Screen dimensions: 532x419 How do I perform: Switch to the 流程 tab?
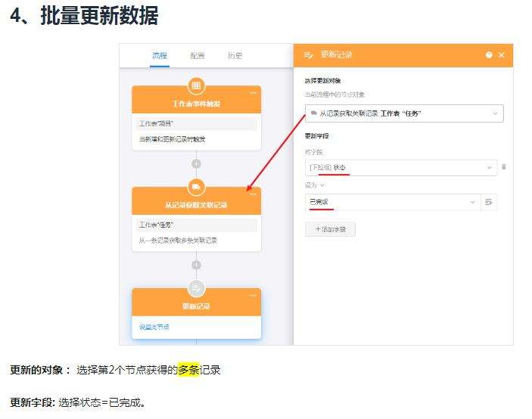coord(160,56)
